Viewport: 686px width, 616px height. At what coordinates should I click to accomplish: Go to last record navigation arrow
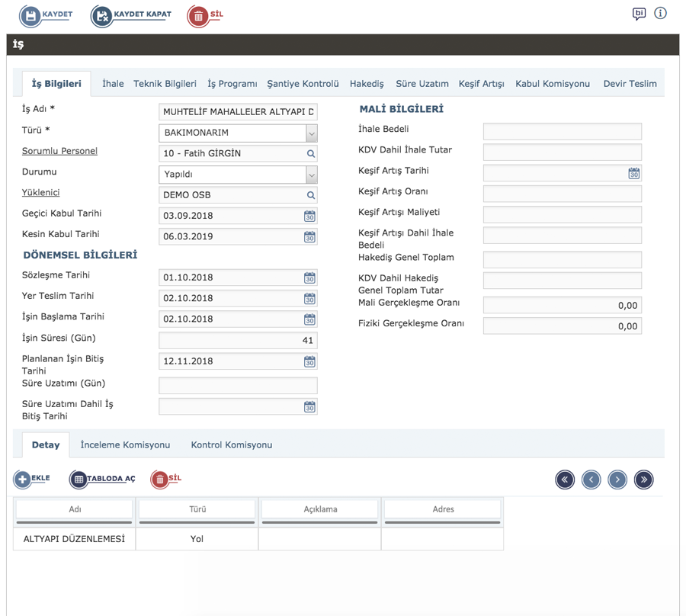(x=643, y=480)
